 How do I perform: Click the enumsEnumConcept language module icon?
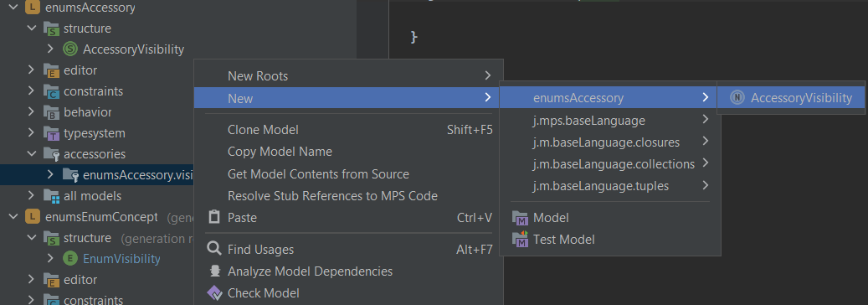click(x=32, y=217)
